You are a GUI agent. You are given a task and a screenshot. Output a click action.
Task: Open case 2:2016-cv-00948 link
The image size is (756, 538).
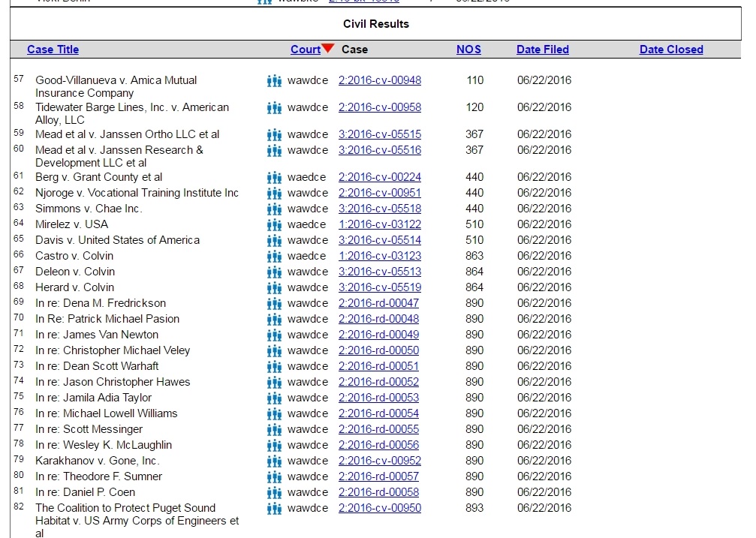[x=379, y=80]
